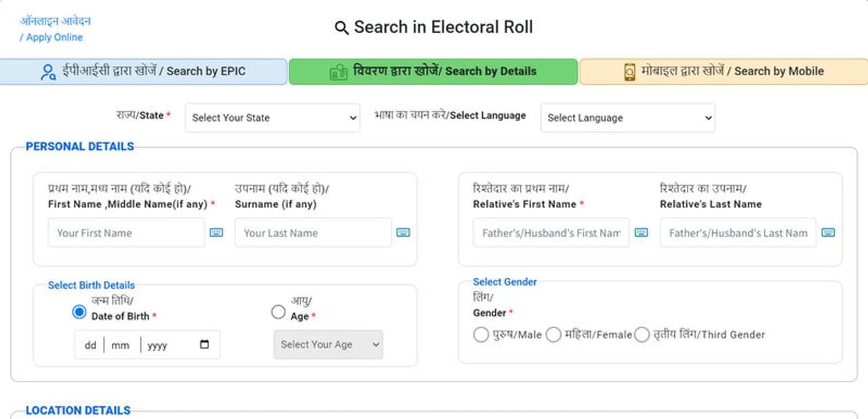Expand the Select Language dropdown
The width and height of the screenshot is (868, 419).
point(627,118)
